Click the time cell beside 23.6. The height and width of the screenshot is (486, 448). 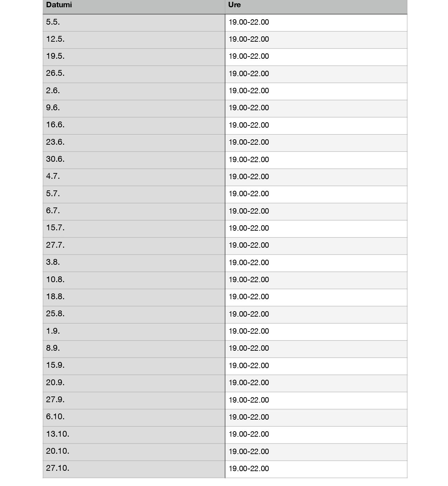316,143
